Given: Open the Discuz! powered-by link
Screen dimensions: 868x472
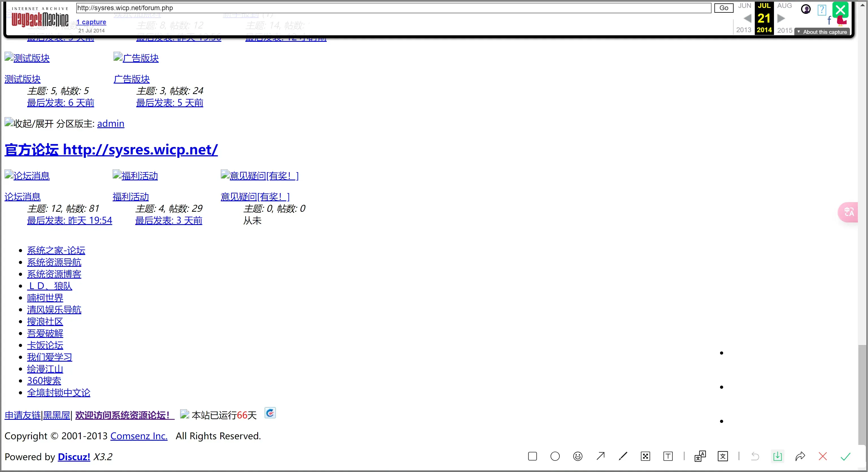Looking at the screenshot, I should click(x=74, y=457).
